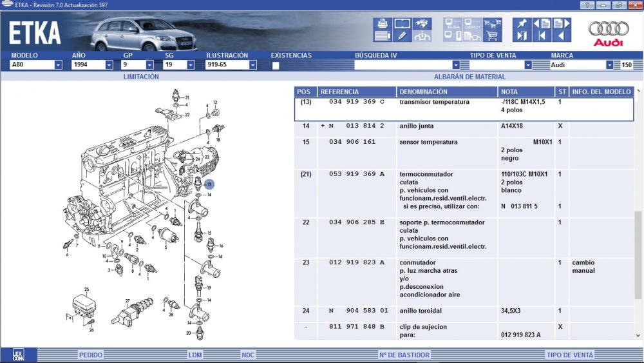Click the Limitación header label
644x363 pixels.
coord(141,77)
